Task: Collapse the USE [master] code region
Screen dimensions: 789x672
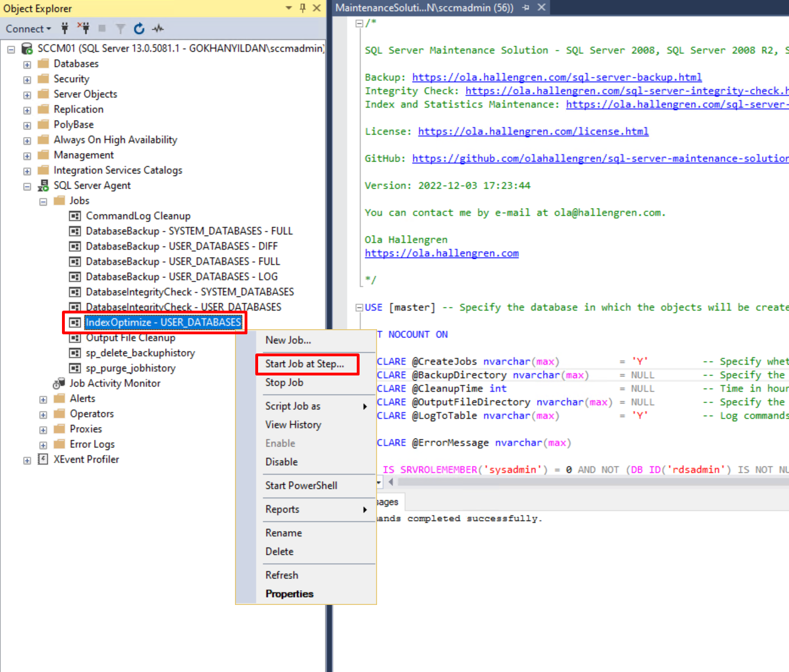Action: 359,307
